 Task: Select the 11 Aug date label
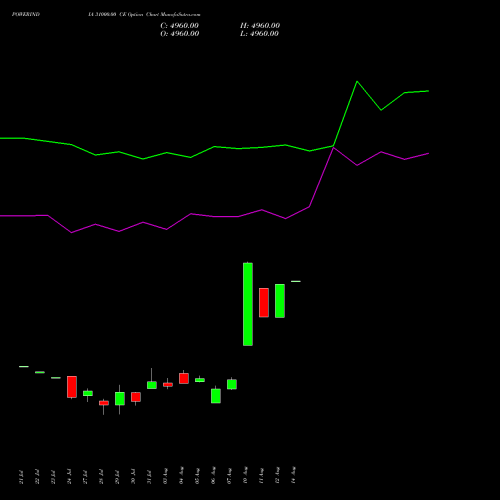pyautogui.click(x=261, y=476)
